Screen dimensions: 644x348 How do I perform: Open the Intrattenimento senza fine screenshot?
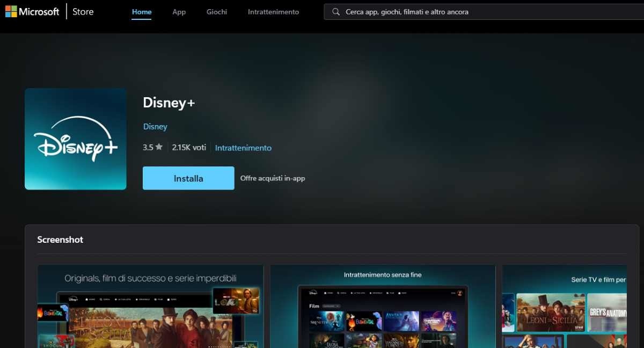coord(383,306)
